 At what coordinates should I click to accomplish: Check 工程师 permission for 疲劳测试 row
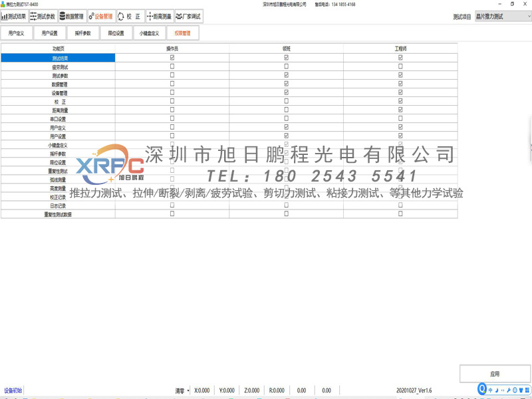tap(400, 66)
